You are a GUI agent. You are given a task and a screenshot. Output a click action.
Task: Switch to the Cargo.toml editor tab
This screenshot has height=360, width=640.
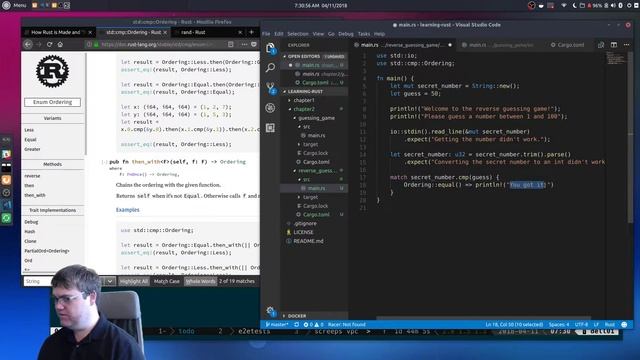click(567, 45)
